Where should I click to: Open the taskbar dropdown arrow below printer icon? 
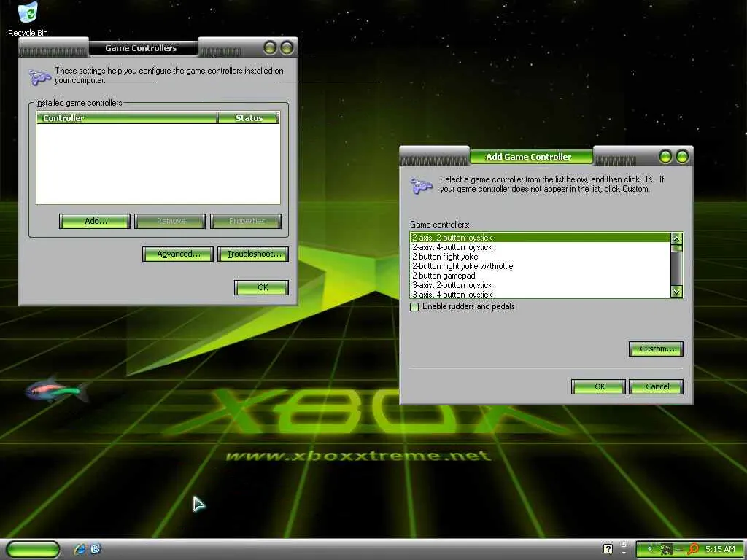[624, 553]
